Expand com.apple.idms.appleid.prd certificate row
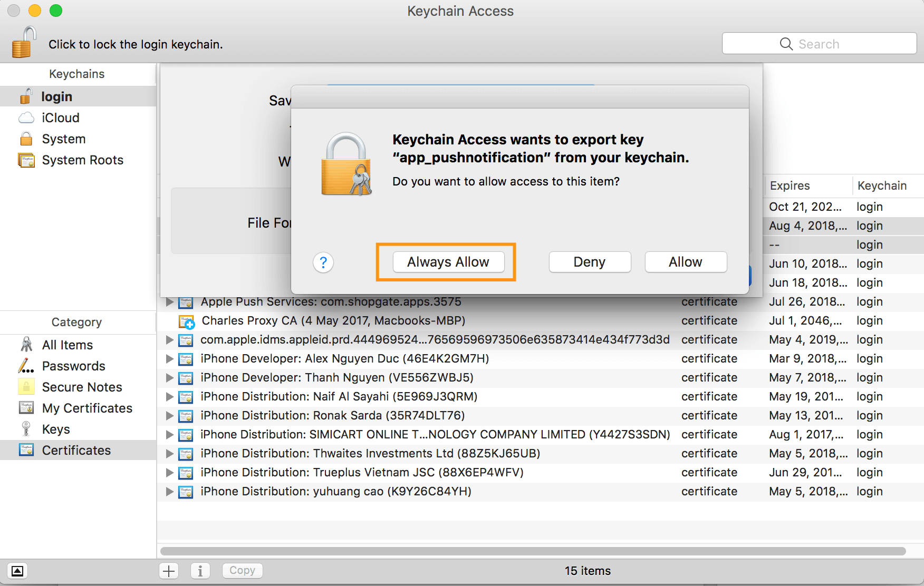This screenshot has height=586, width=924. click(x=170, y=340)
